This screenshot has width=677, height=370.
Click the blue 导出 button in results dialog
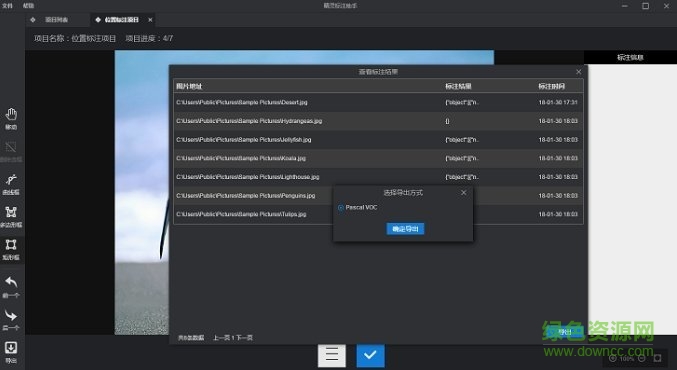[x=564, y=332]
